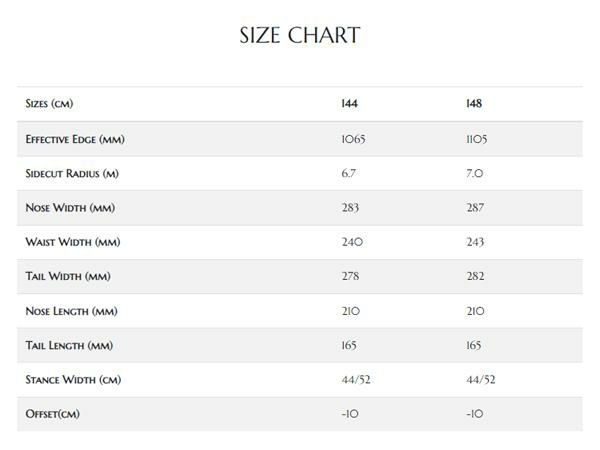Click the 240 waist width value

click(352, 242)
